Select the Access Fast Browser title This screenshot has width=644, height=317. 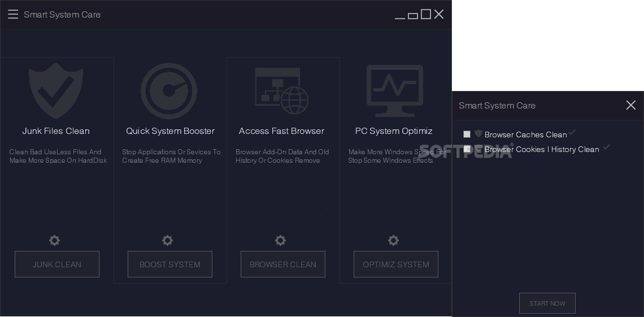(x=281, y=131)
